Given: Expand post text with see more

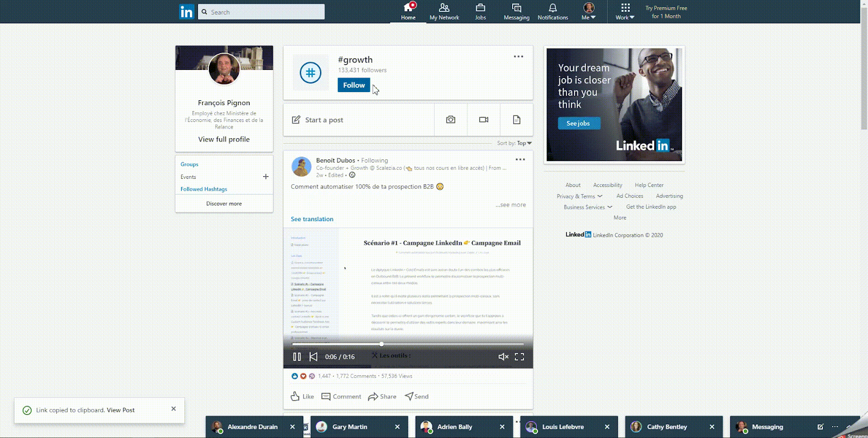Looking at the screenshot, I should (510, 205).
